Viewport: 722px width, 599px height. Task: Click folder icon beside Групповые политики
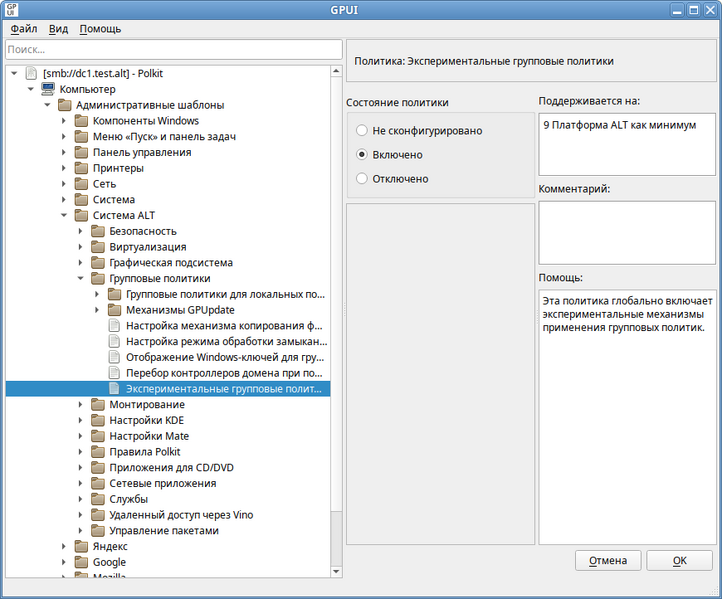click(98, 278)
